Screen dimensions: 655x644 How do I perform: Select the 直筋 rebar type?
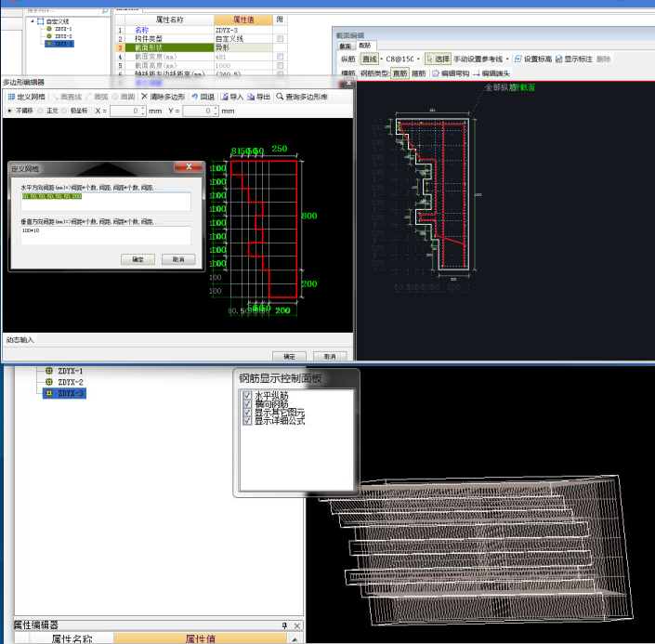click(400, 73)
